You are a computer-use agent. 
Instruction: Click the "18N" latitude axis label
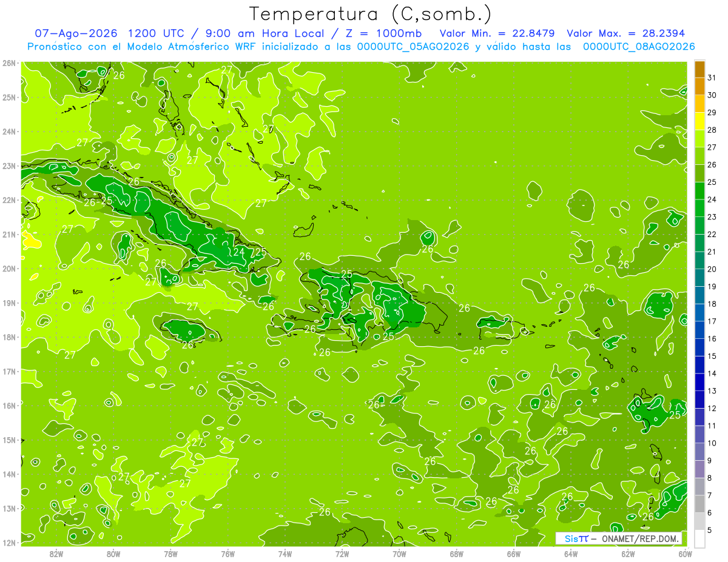click(x=9, y=337)
